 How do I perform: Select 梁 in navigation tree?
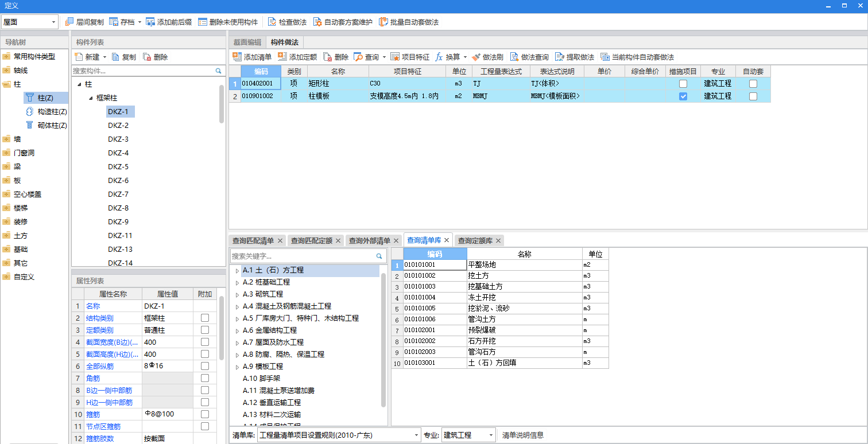17,167
